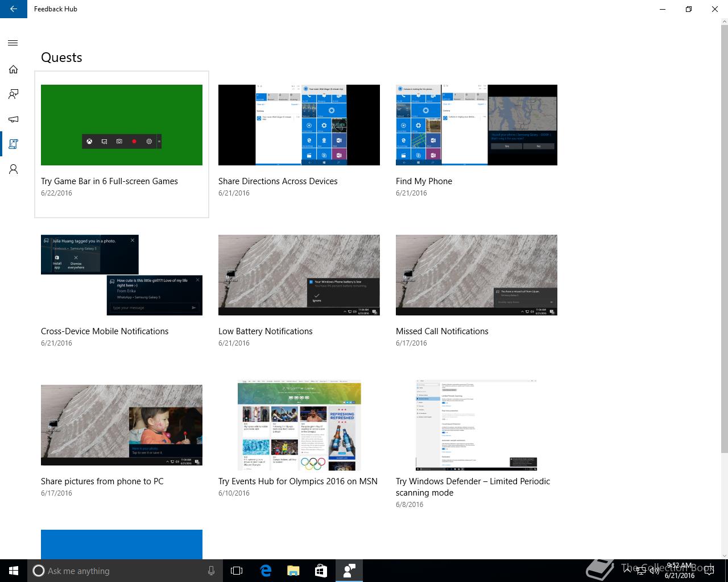728x582 pixels.
Task: Select Quests icon in sidebar
Action: [x=13, y=144]
